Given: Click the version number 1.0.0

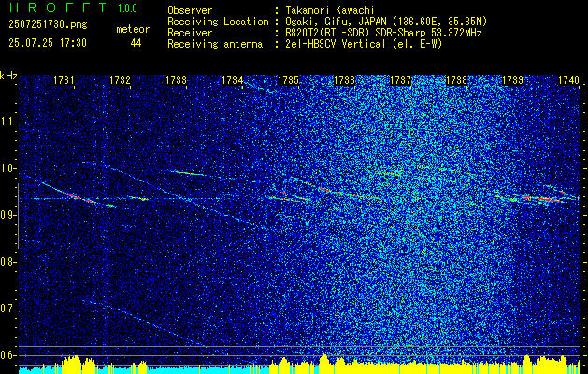Looking at the screenshot, I should [128, 8].
